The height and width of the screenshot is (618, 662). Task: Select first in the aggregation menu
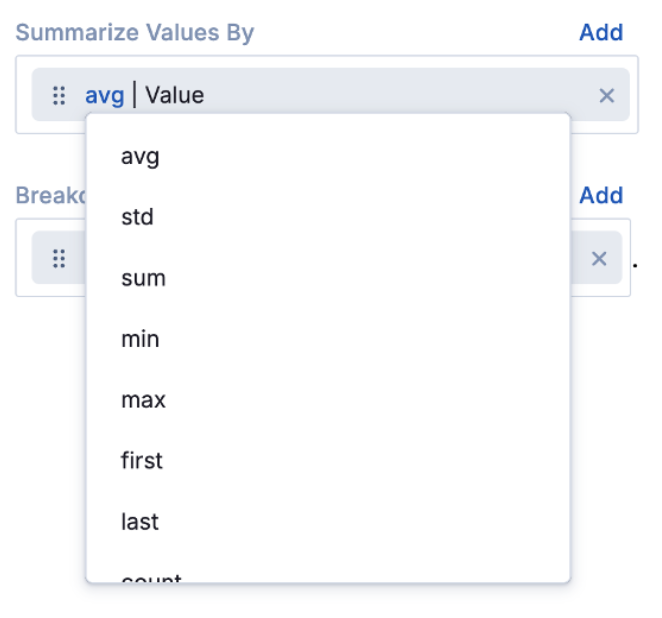(141, 461)
